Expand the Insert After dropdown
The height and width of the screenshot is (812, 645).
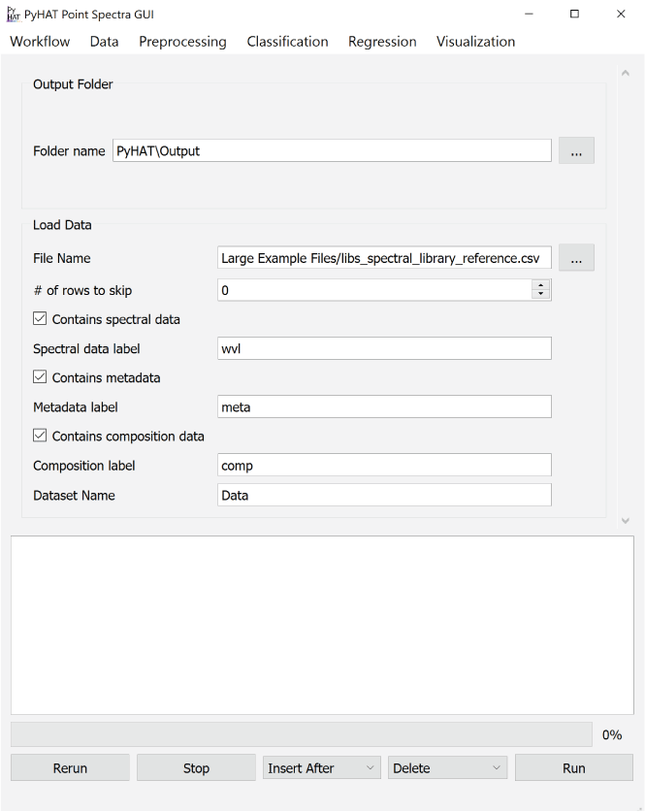(322, 767)
